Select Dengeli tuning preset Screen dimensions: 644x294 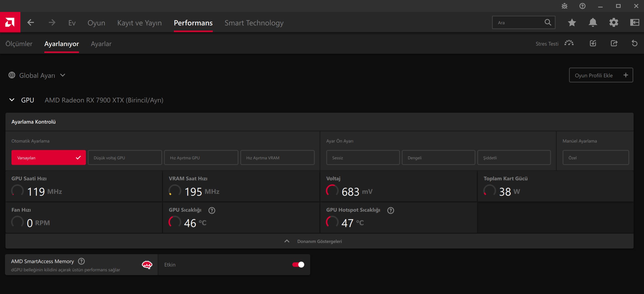coord(438,157)
